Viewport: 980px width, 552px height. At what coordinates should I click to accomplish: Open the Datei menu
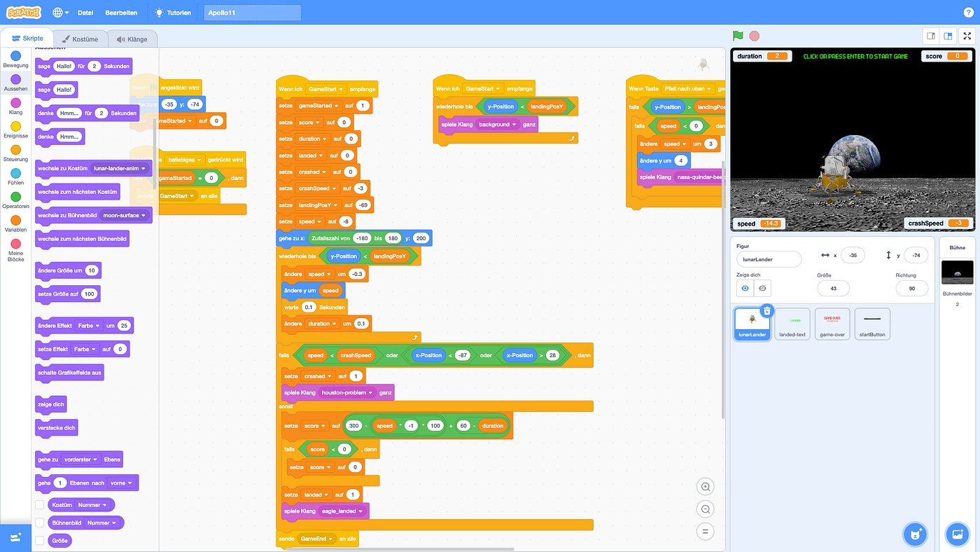click(85, 12)
